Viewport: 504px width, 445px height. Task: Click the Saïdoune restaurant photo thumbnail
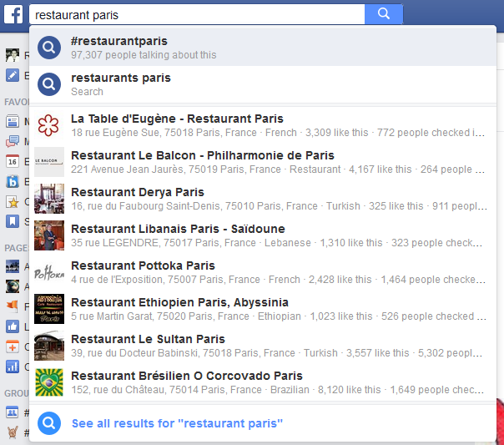(49, 235)
